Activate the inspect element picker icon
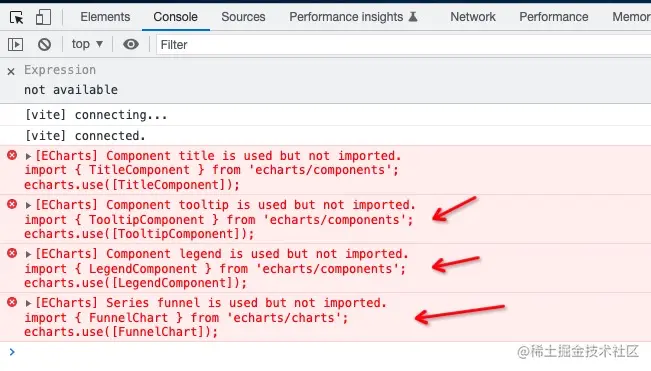This screenshot has height=371, width=651. point(17,17)
